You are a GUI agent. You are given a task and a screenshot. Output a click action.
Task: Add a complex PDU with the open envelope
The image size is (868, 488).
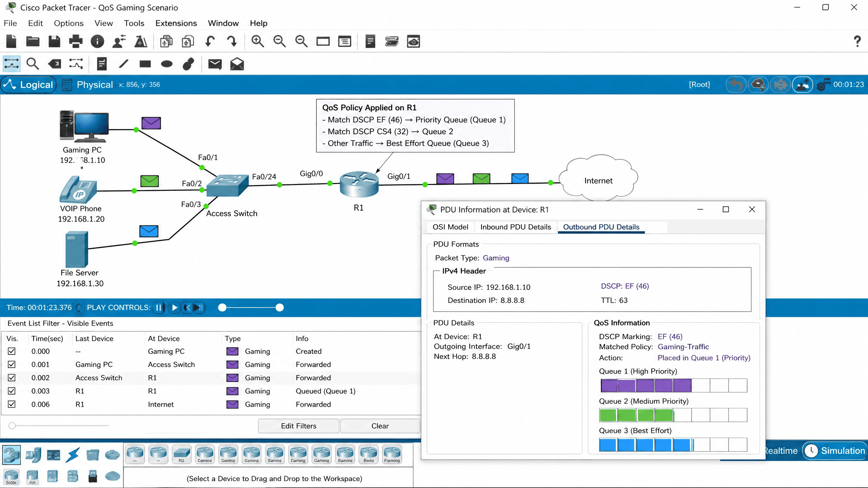point(237,64)
